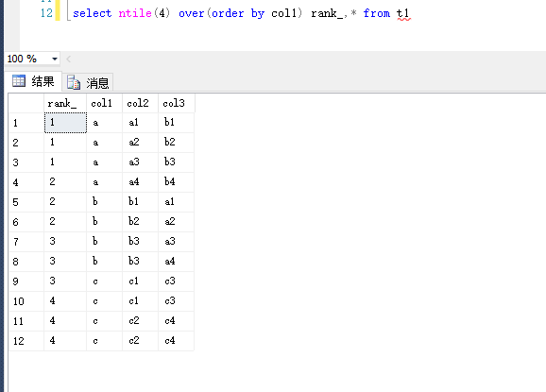This screenshot has width=546, height=392.
Task: Click col3 cell b3 in row 3
Action: 177,162
